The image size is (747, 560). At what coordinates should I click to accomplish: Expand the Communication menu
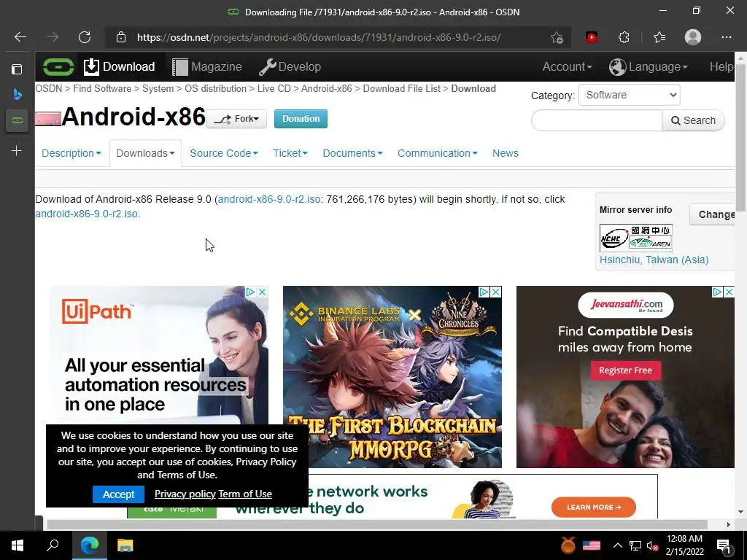coord(438,153)
